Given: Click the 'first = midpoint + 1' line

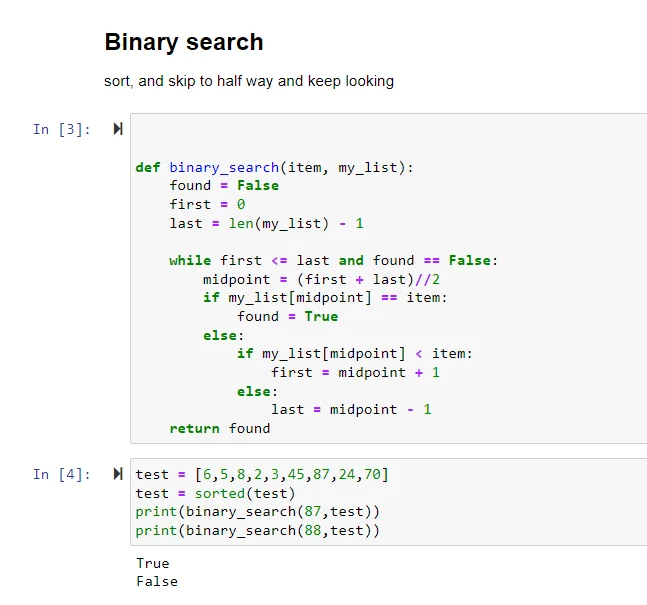Looking at the screenshot, I should pos(355,372).
